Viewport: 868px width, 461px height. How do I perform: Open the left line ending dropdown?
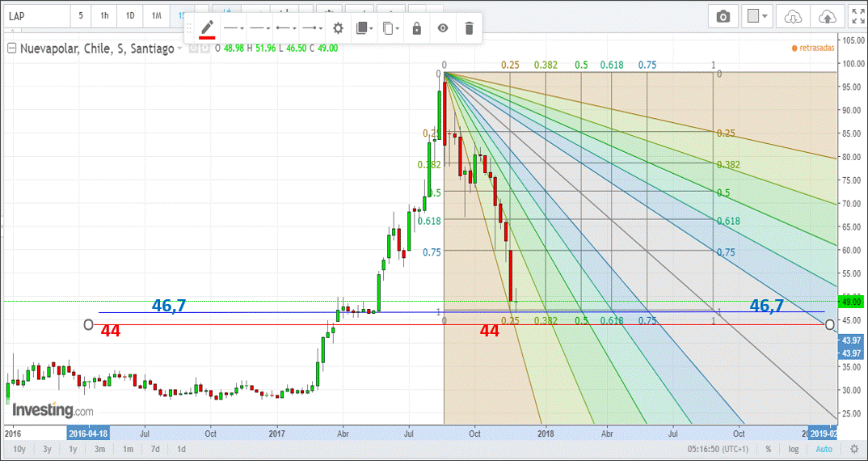point(286,28)
